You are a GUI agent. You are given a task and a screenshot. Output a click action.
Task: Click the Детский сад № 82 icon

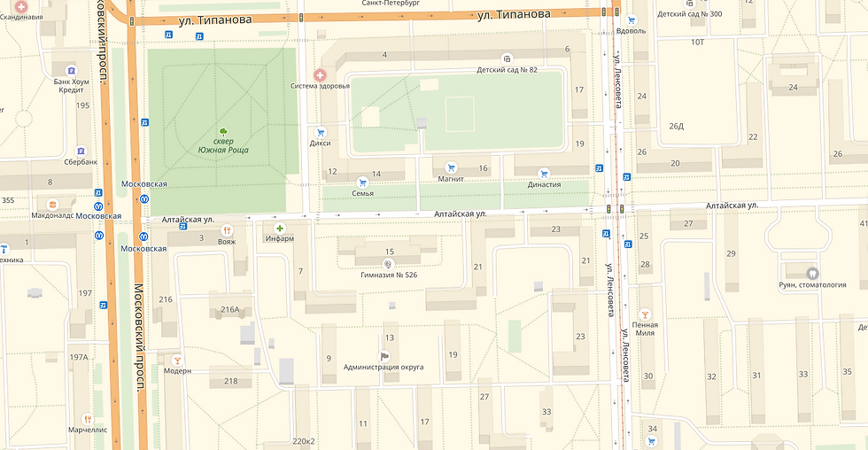(x=507, y=58)
